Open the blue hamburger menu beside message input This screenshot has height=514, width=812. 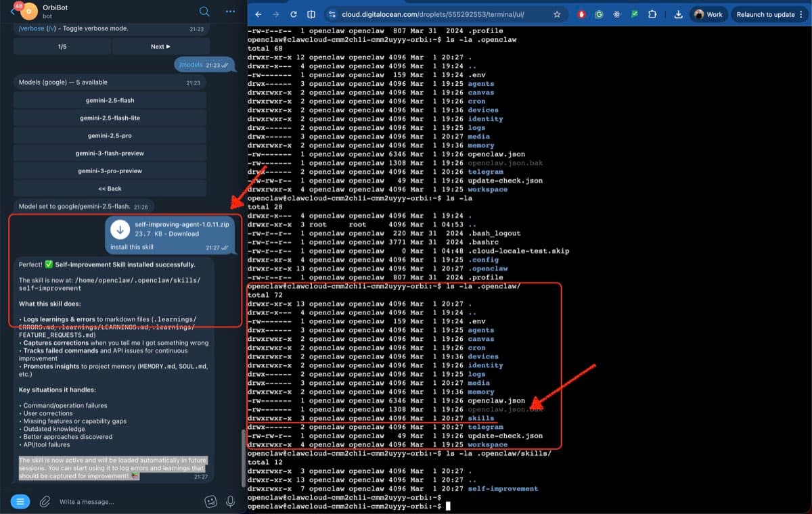coord(20,501)
